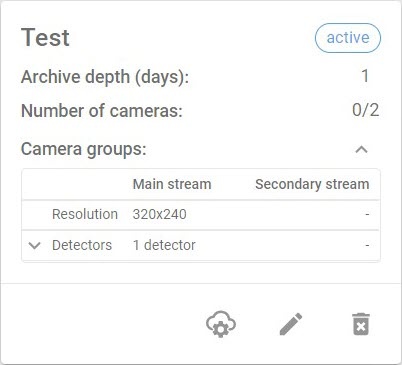This screenshot has width=402, height=365.
Task: Collapse the Camera groups section chevron
Action: (362, 149)
